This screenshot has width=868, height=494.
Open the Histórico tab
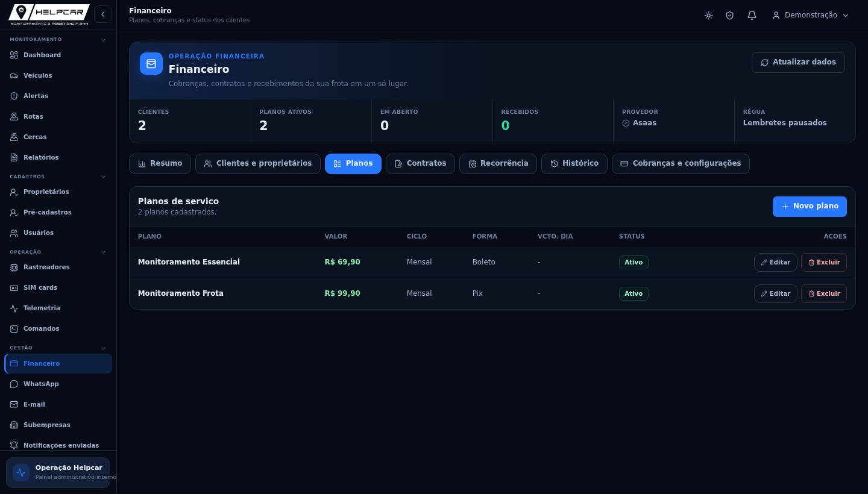(x=574, y=164)
